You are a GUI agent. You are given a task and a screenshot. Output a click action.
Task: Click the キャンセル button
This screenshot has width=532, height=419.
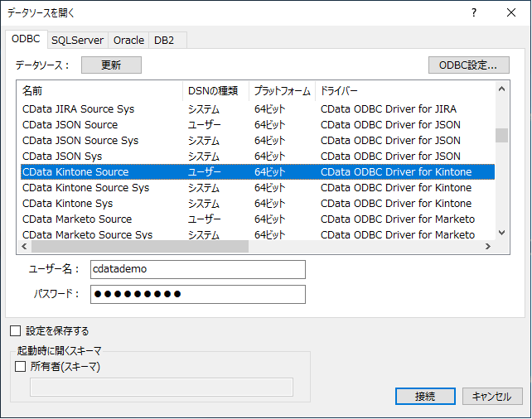(x=492, y=397)
